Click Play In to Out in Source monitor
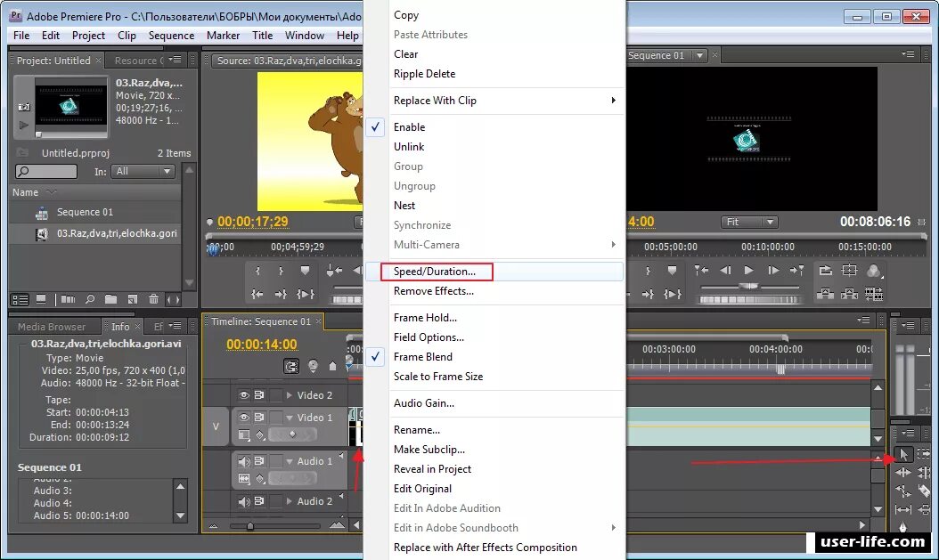939x560 pixels. [x=306, y=294]
